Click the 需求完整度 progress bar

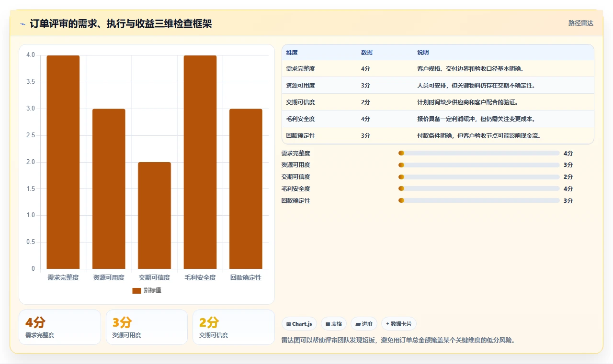[x=479, y=153]
